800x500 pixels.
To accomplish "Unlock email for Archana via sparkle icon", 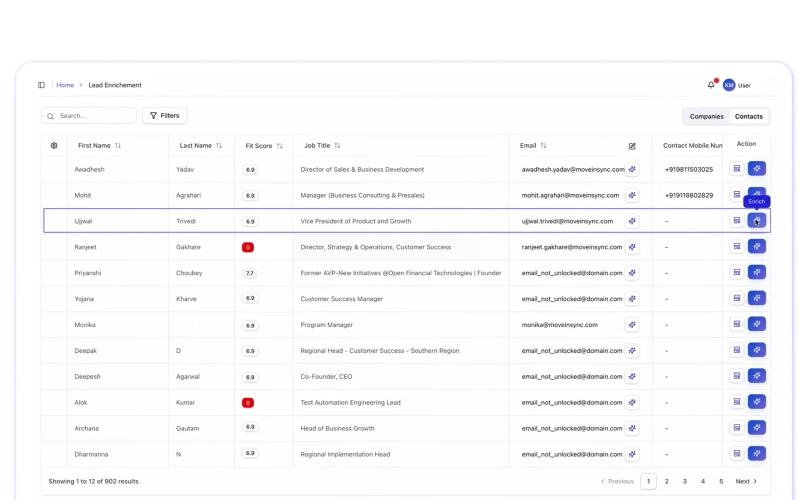I will 632,429.
